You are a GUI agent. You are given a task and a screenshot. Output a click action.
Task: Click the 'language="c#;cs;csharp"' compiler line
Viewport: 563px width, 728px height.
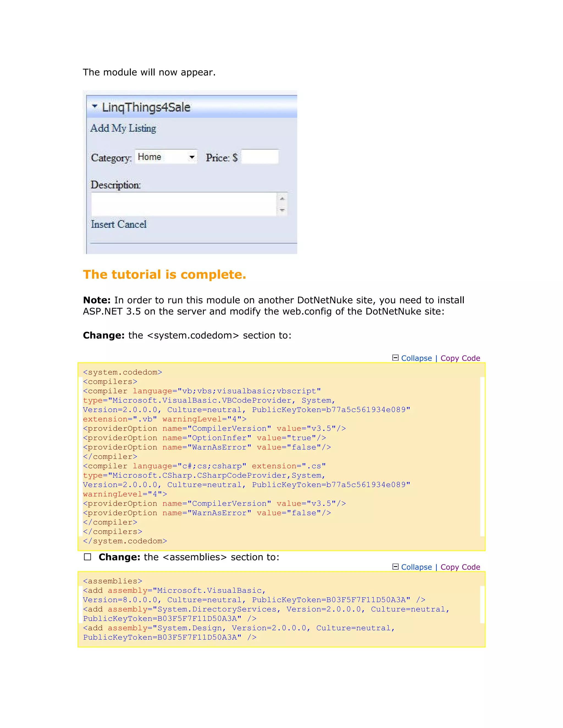pyautogui.click(x=205, y=466)
